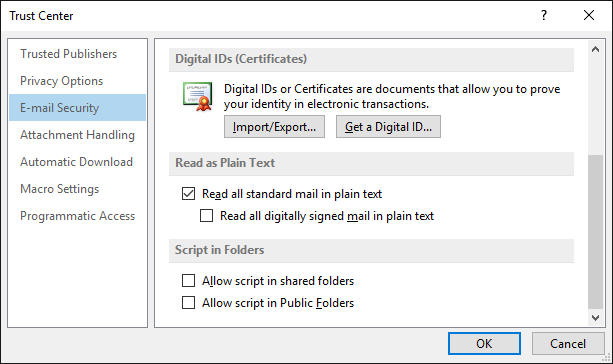Click the scroll down arrow
Image resolution: width=613 pixels, height=364 pixels.
[x=595, y=317]
